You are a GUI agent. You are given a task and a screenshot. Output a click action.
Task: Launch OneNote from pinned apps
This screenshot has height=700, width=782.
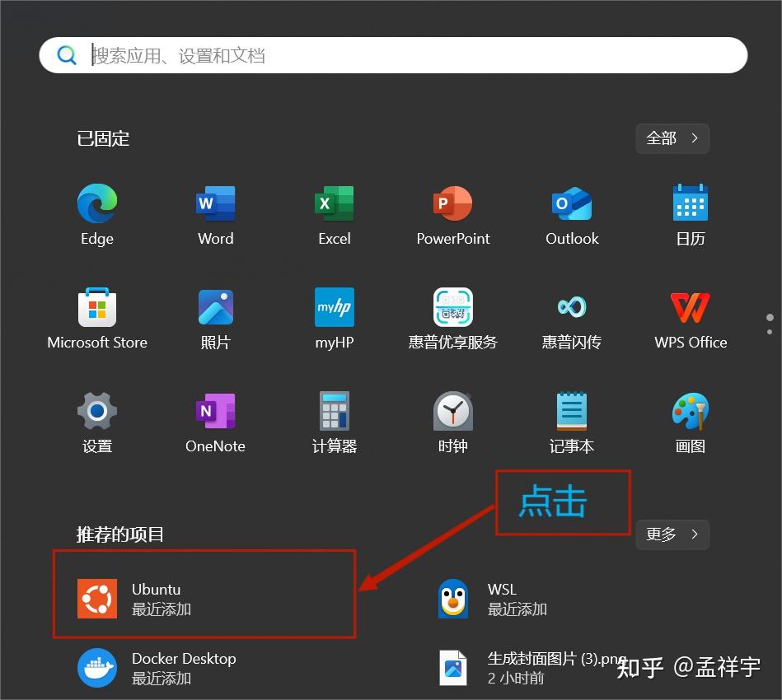pos(215,411)
